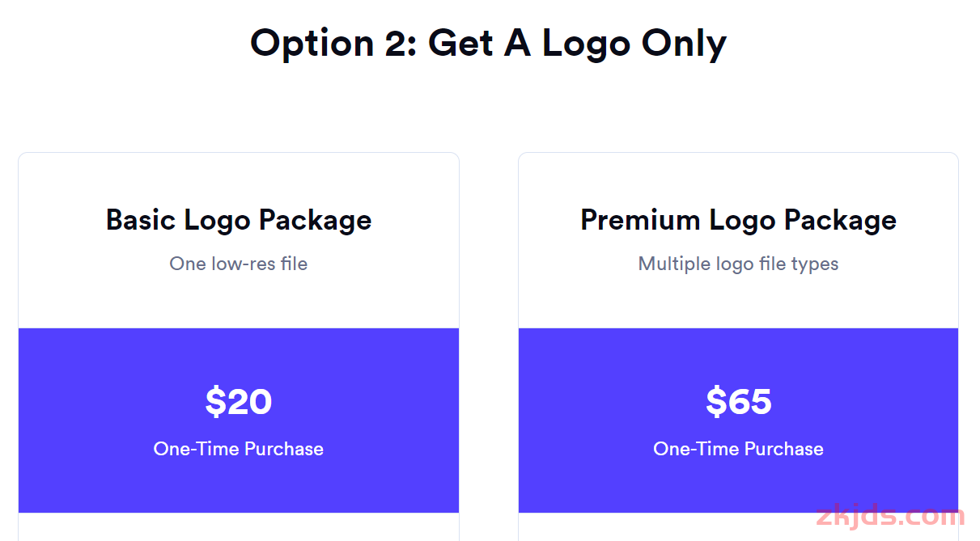Select the Premium Logo Package title
980x541 pixels.
(739, 220)
